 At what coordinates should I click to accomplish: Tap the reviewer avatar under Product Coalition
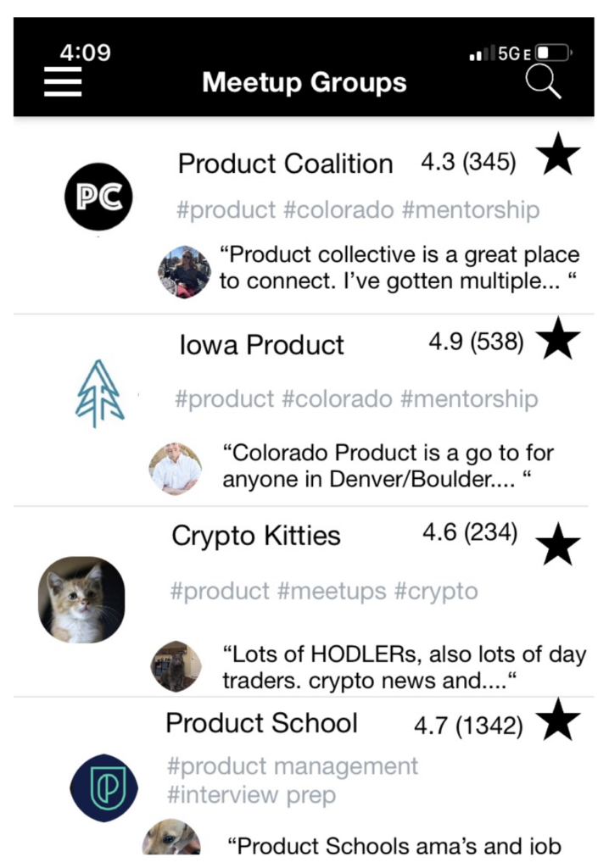[185, 270]
